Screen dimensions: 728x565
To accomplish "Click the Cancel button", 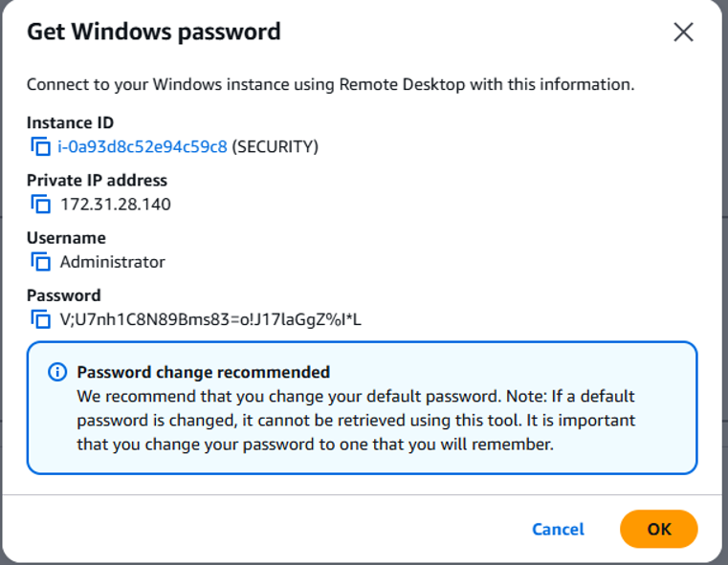I will click(x=558, y=530).
